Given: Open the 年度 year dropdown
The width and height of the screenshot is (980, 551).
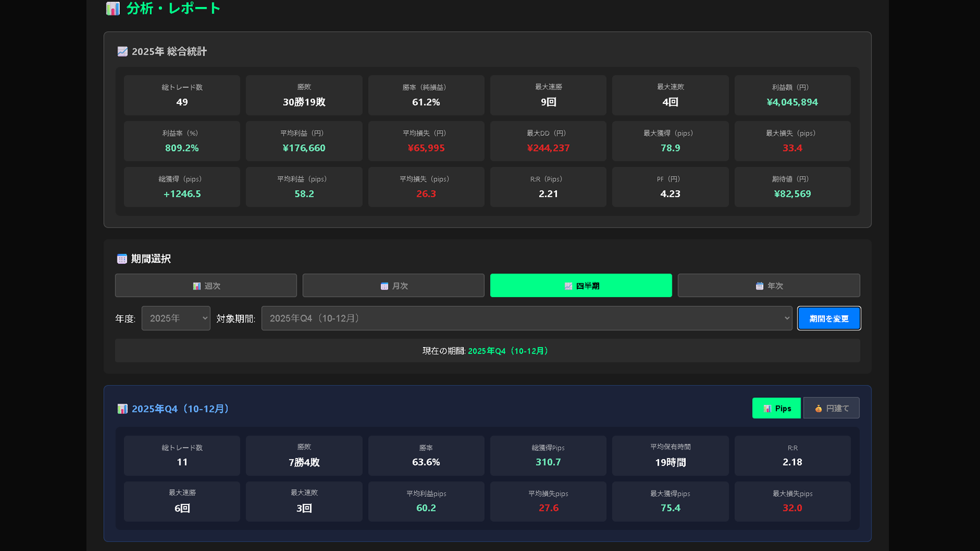Looking at the screenshot, I should [x=176, y=318].
